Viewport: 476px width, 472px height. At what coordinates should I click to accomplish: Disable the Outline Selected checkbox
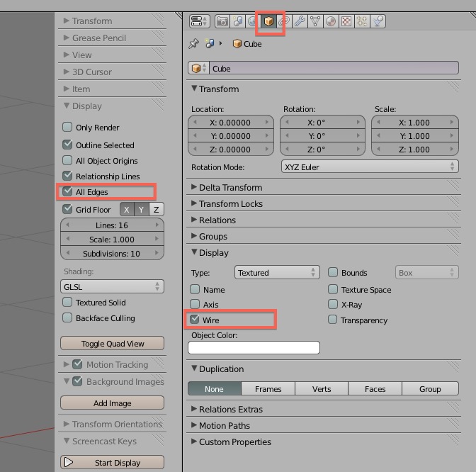pyautogui.click(x=67, y=145)
